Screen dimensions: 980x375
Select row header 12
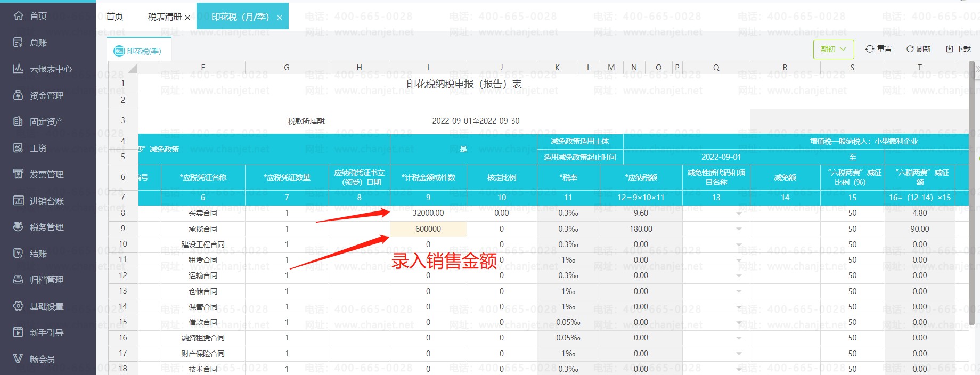coord(123,275)
